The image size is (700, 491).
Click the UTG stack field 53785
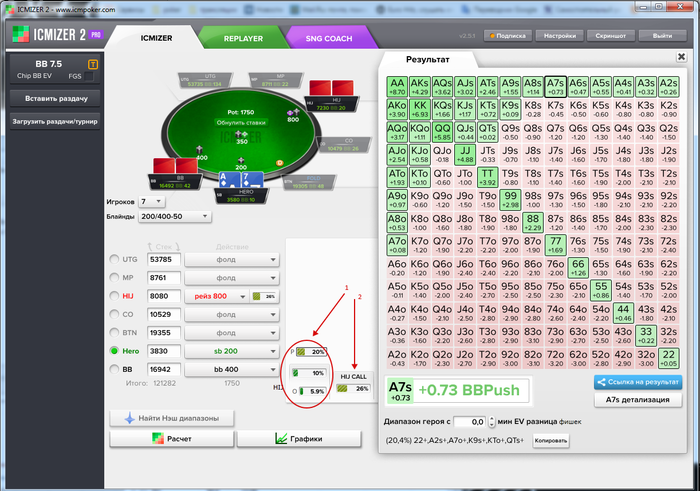164,259
